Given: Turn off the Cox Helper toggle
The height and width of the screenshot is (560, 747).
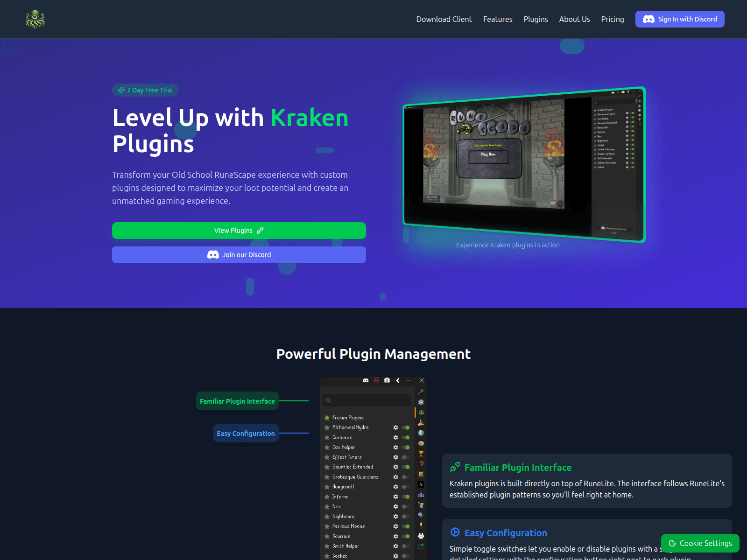Looking at the screenshot, I should [x=406, y=447].
